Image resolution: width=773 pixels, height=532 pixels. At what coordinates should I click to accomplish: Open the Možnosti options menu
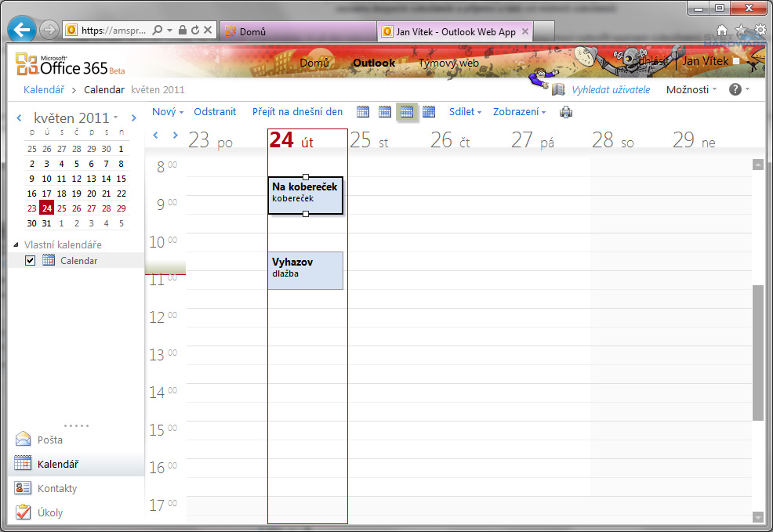coord(691,89)
